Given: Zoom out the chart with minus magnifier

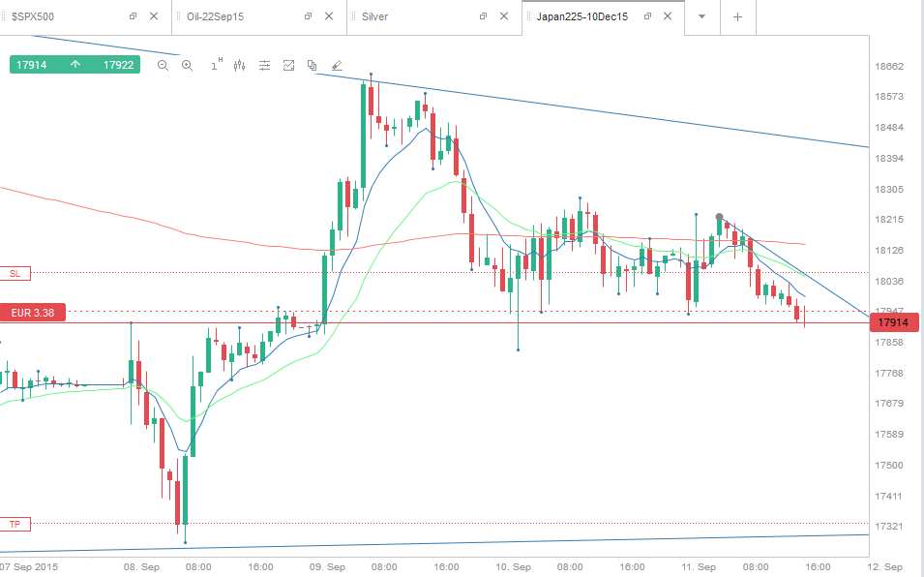Looking at the screenshot, I should (163, 66).
